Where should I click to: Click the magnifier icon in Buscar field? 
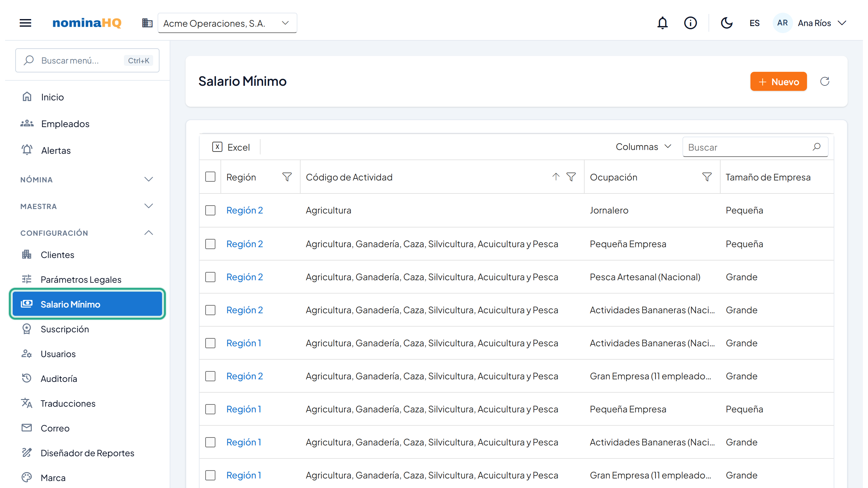pyautogui.click(x=817, y=147)
